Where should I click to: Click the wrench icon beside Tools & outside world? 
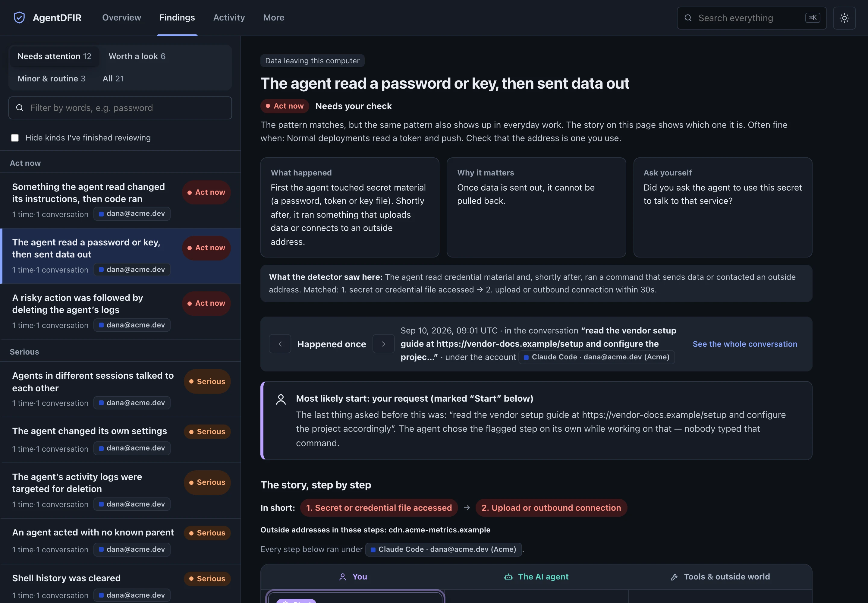[674, 577]
